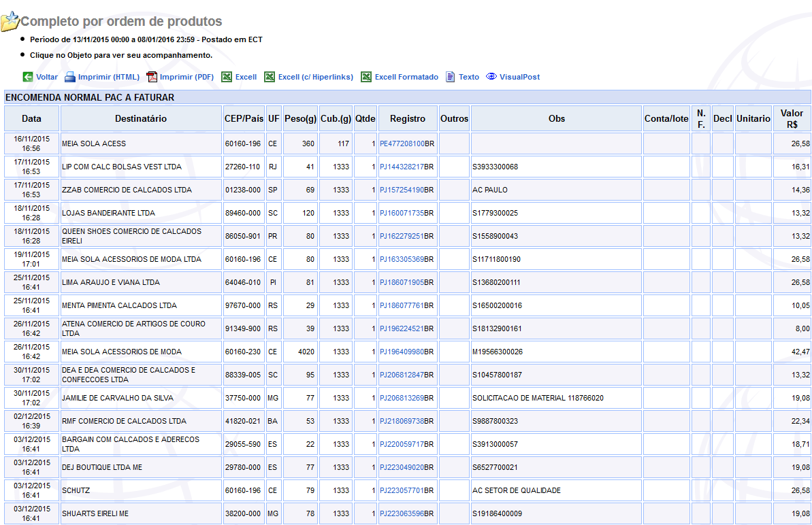
Task: Go back using the Voltar link
Action: pos(47,77)
